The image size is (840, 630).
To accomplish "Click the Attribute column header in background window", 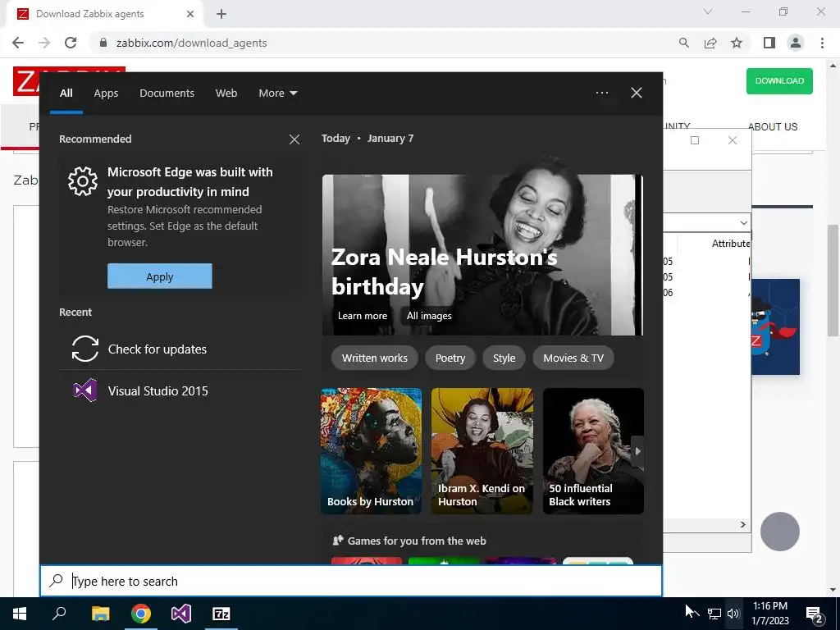I will (730, 243).
